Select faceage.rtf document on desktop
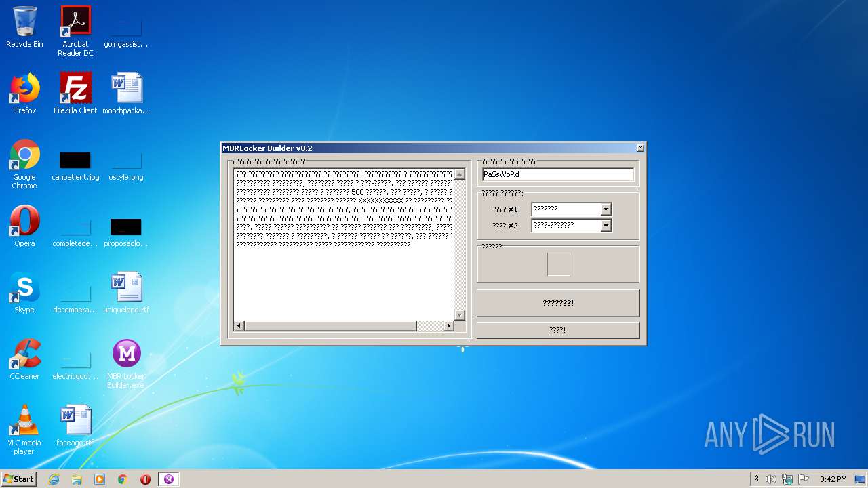Viewport: 868px width, 488px height. [75, 426]
